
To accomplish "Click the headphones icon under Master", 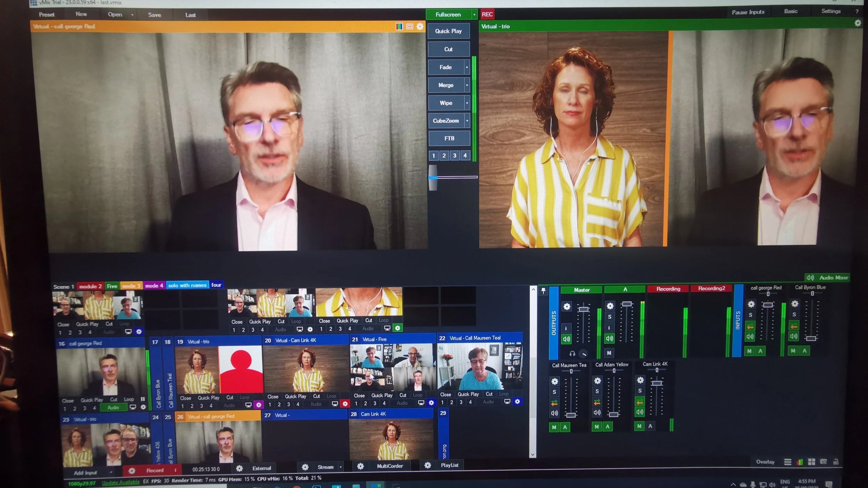I will 572,354.
